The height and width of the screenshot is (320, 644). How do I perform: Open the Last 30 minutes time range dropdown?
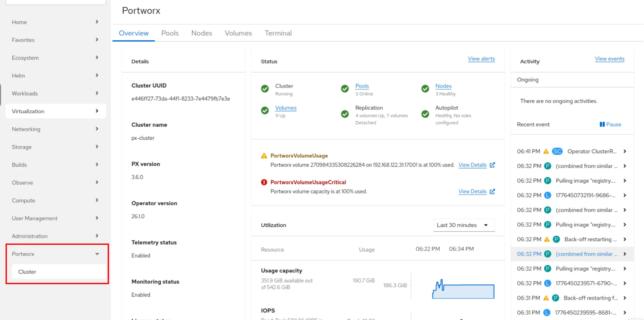464,225
